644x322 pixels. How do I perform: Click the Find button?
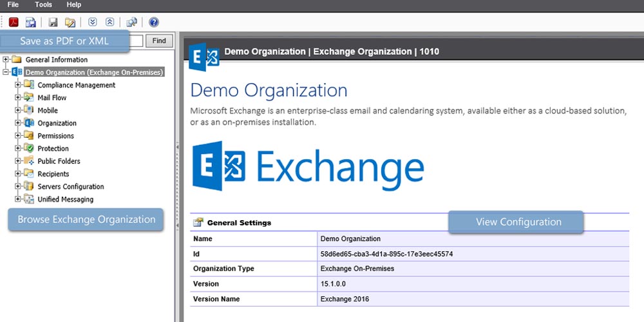point(159,41)
